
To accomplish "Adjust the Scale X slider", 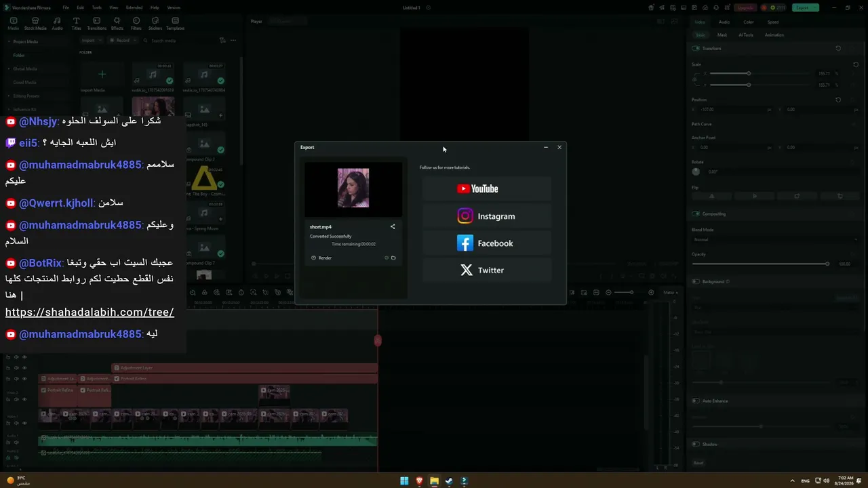I will [x=749, y=73].
